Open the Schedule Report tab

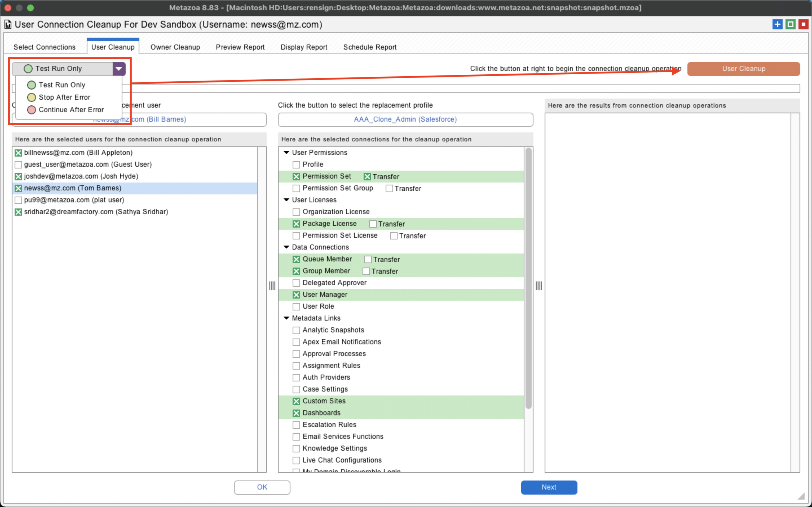[369, 47]
